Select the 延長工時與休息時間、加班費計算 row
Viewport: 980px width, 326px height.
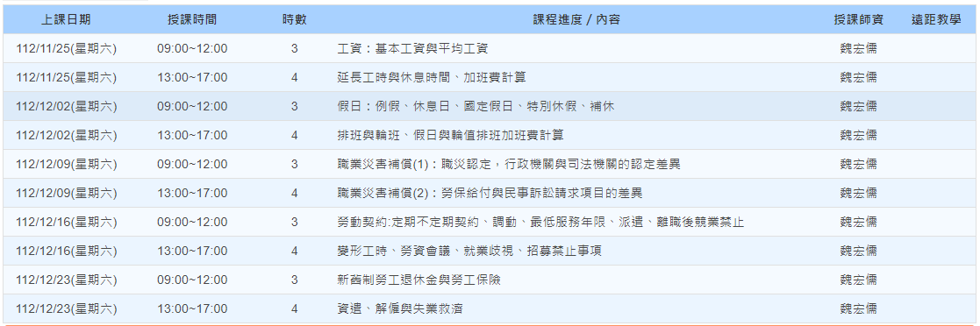click(490, 77)
